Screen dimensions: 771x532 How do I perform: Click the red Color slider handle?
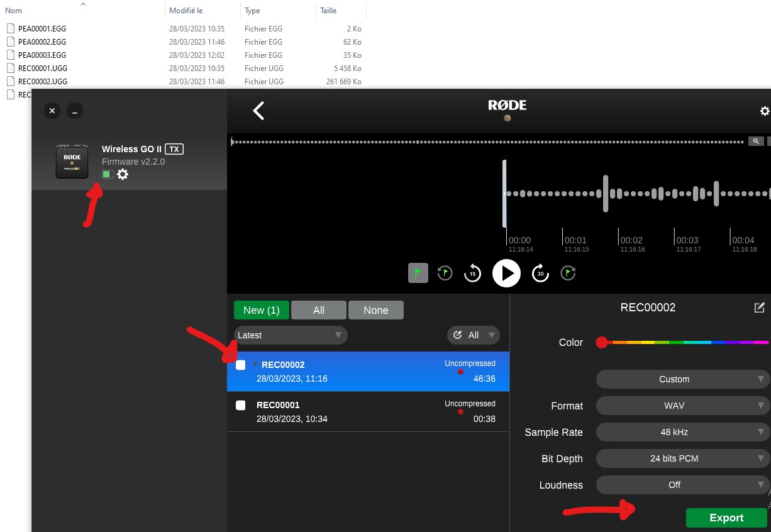point(602,343)
